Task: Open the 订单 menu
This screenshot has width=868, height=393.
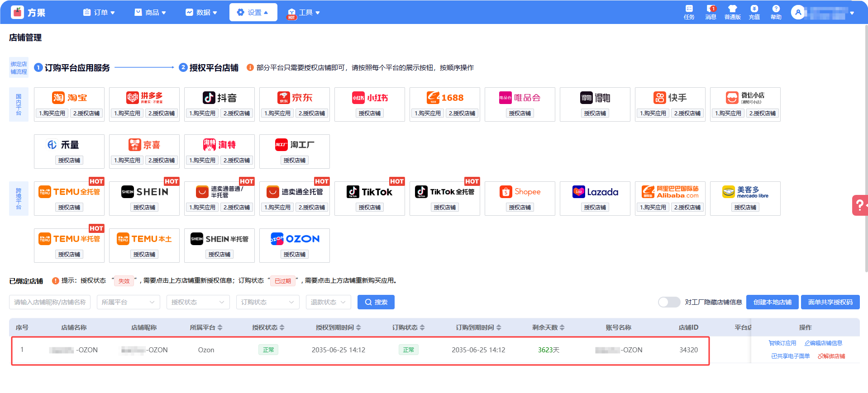Action: pyautogui.click(x=99, y=12)
